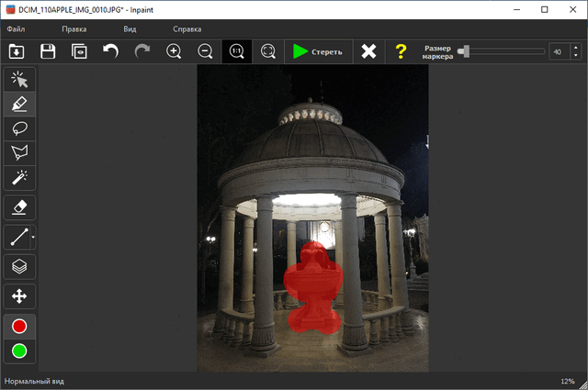Screen dimensions: 588x390
Task: Activate the red mask marker mode
Action: [x=19, y=326]
